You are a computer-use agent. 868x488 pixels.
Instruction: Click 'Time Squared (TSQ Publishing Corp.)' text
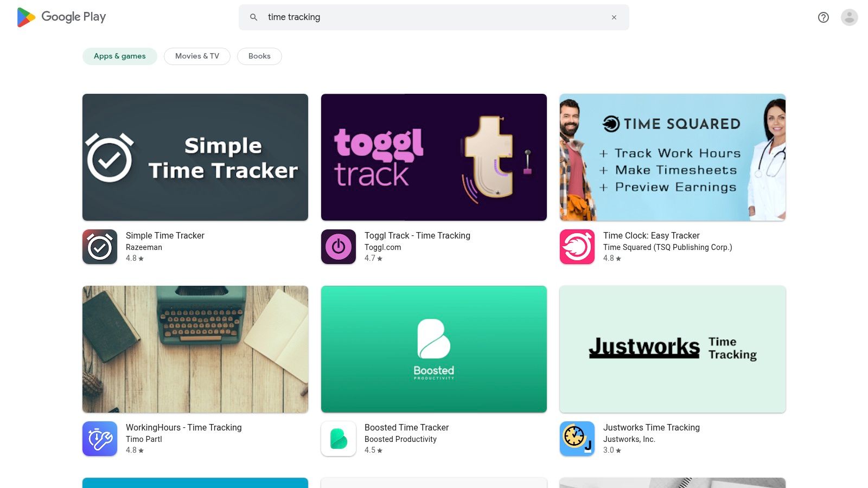[x=667, y=247]
